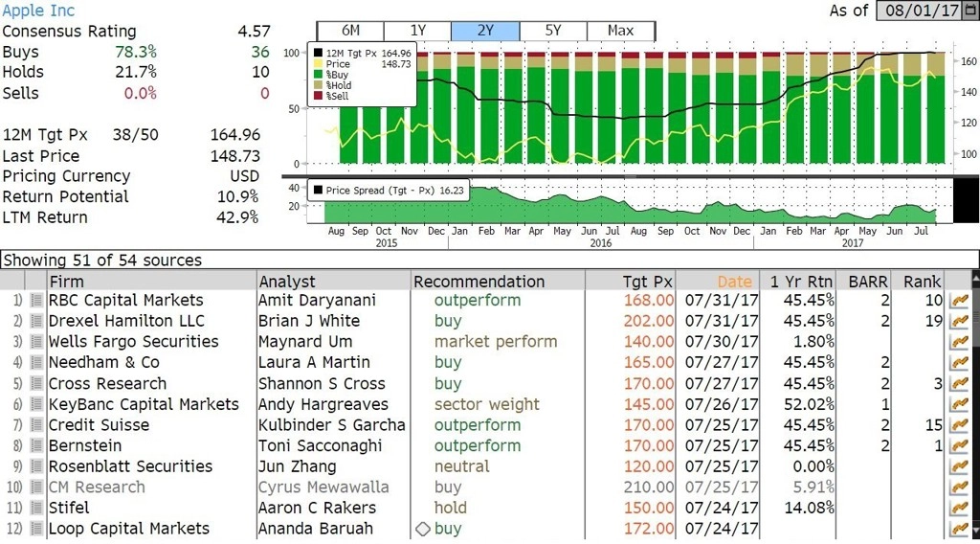Open chart icon for KeyBanc Capital Markets row
The height and width of the screenshot is (544, 980).
[959, 404]
